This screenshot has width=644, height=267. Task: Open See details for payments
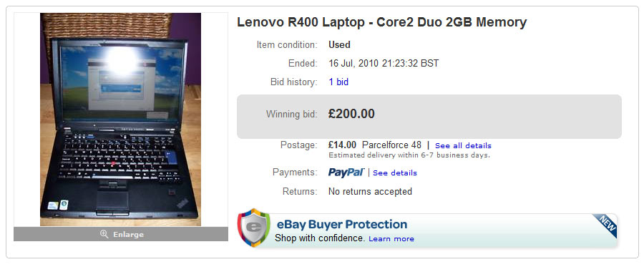(x=395, y=173)
